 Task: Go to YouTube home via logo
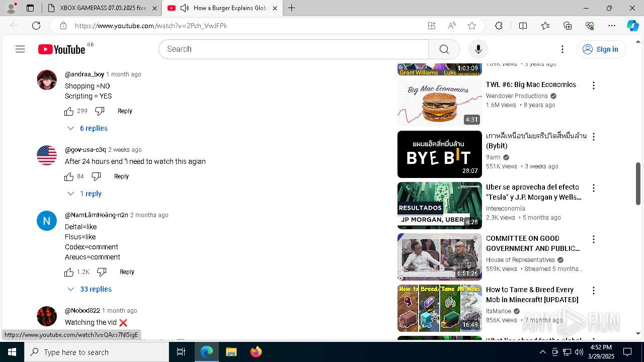(61, 49)
